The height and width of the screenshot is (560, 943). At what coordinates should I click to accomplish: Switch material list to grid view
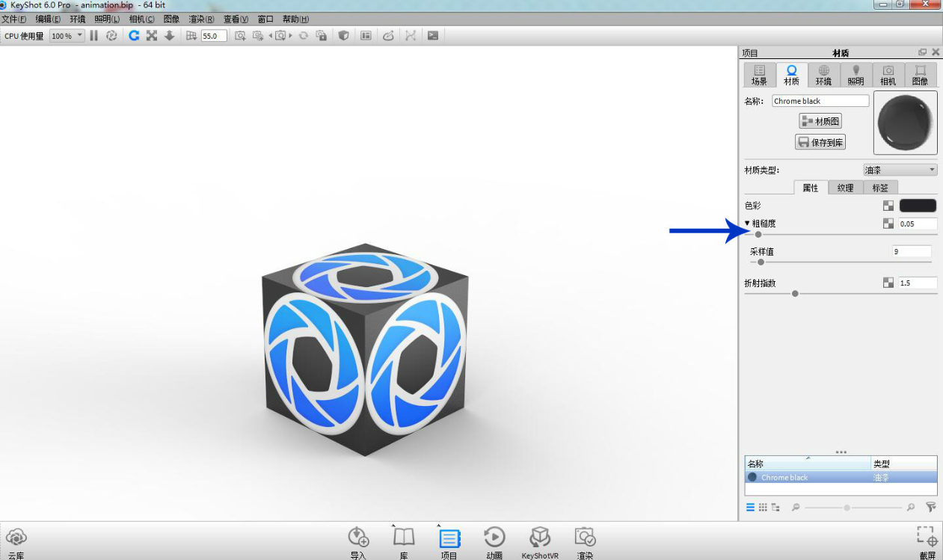(x=763, y=507)
